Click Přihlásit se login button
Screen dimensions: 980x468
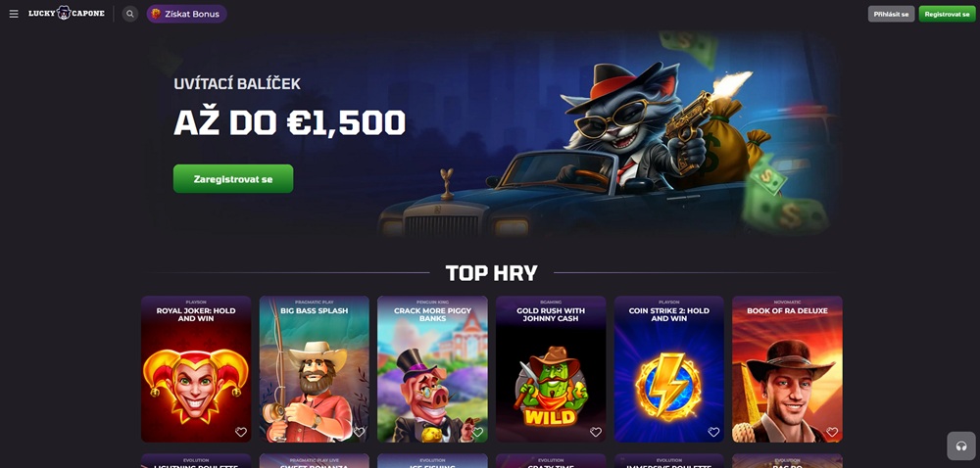[x=891, y=14]
